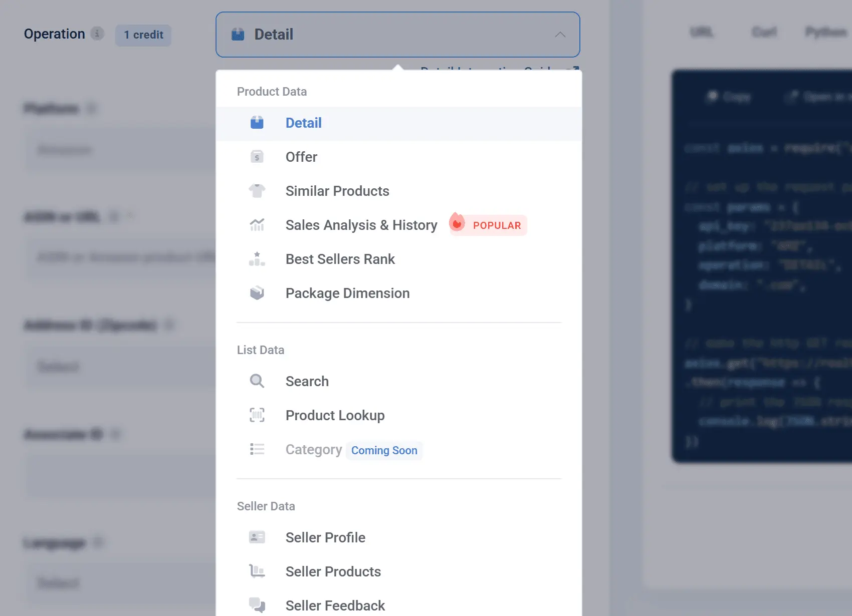The width and height of the screenshot is (852, 616).
Task: Pick Package Dimension operation
Action: 399,293
